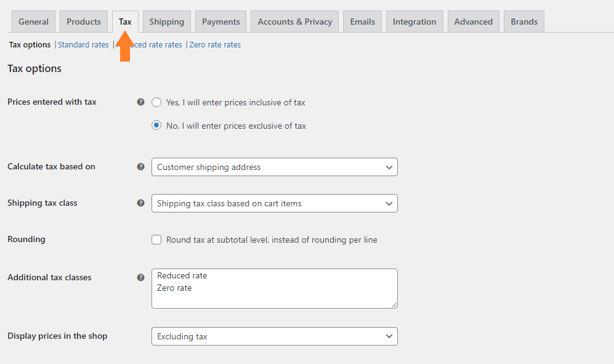614x364 pixels.
Task: Open the Calculate tax based on dropdown
Action: pos(274,167)
